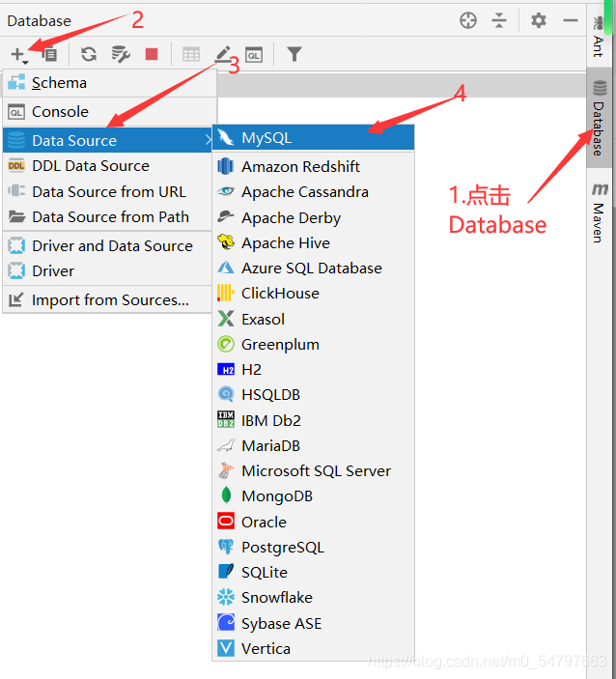Image resolution: width=616 pixels, height=679 pixels.
Task: Select MariaDB data source
Action: pyautogui.click(x=314, y=445)
